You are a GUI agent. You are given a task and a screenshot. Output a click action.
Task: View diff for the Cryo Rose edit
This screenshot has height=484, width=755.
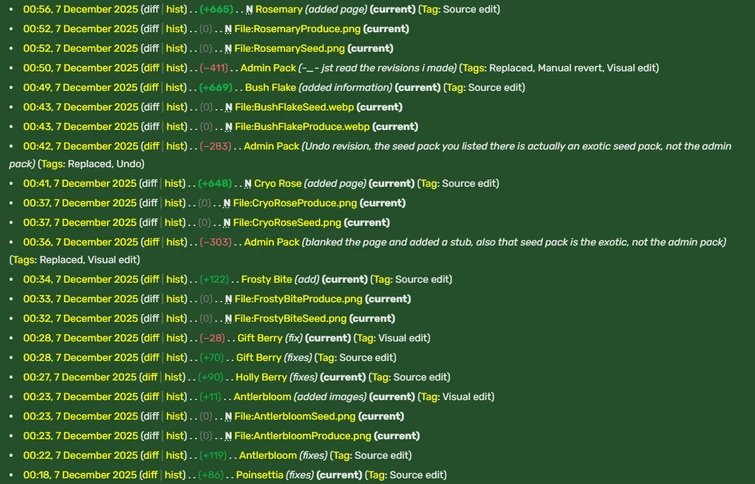(150, 183)
